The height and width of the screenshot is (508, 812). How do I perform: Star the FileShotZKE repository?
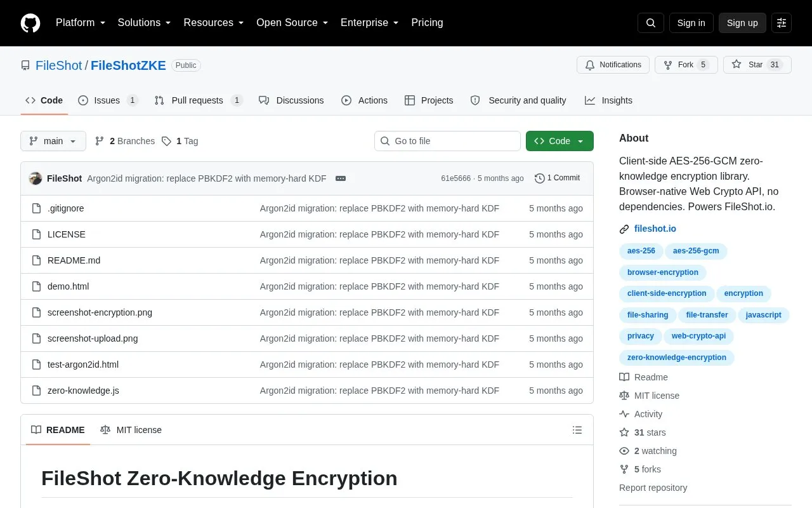coord(757,65)
